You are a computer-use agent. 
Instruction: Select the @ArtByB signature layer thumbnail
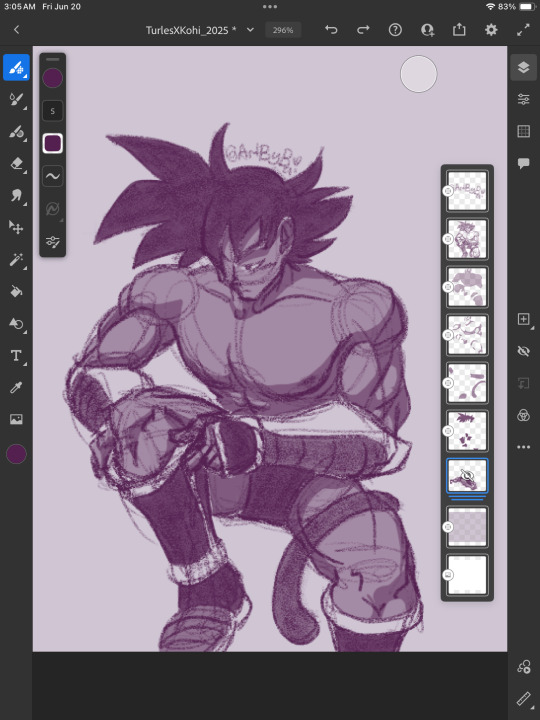point(467,191)
